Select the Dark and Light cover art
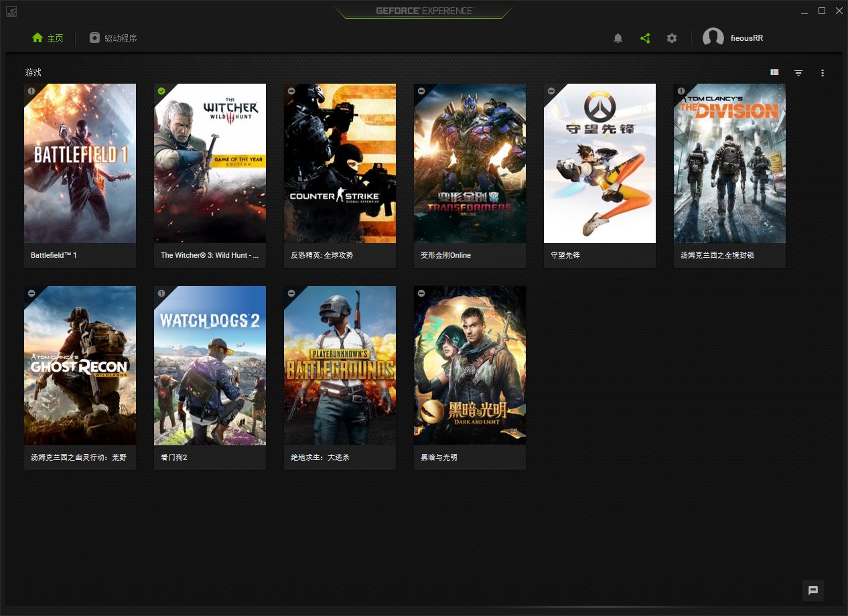The height and width of the screenshot is (616, 848). coord(470,366)
